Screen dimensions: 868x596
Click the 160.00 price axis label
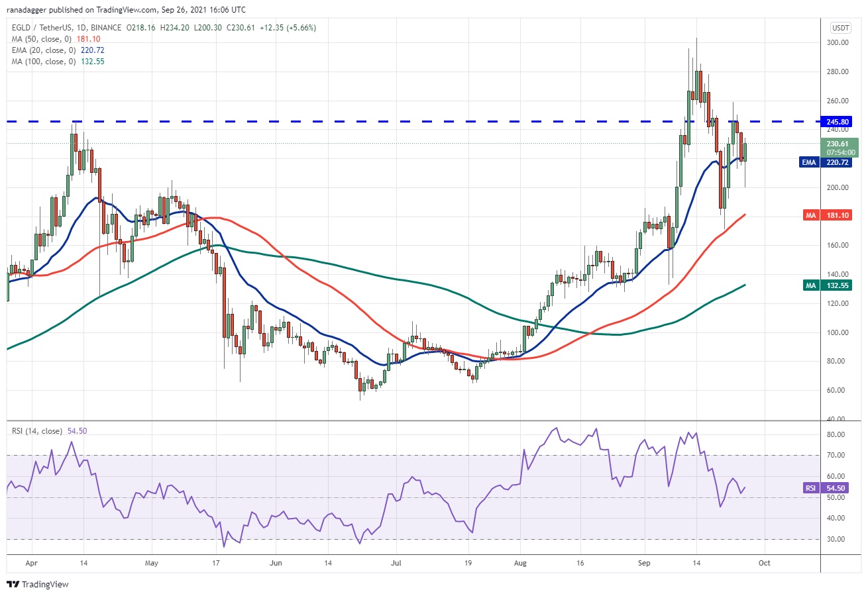838,245
